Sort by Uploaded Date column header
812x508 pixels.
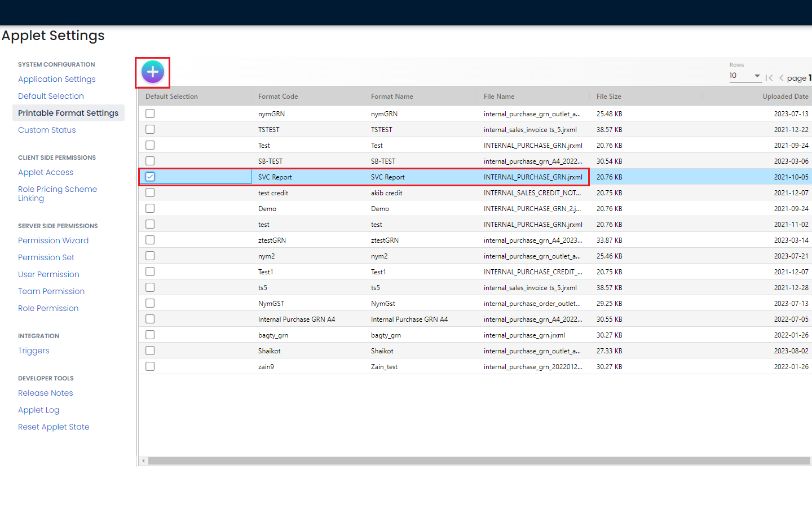[x=785, y=97]
